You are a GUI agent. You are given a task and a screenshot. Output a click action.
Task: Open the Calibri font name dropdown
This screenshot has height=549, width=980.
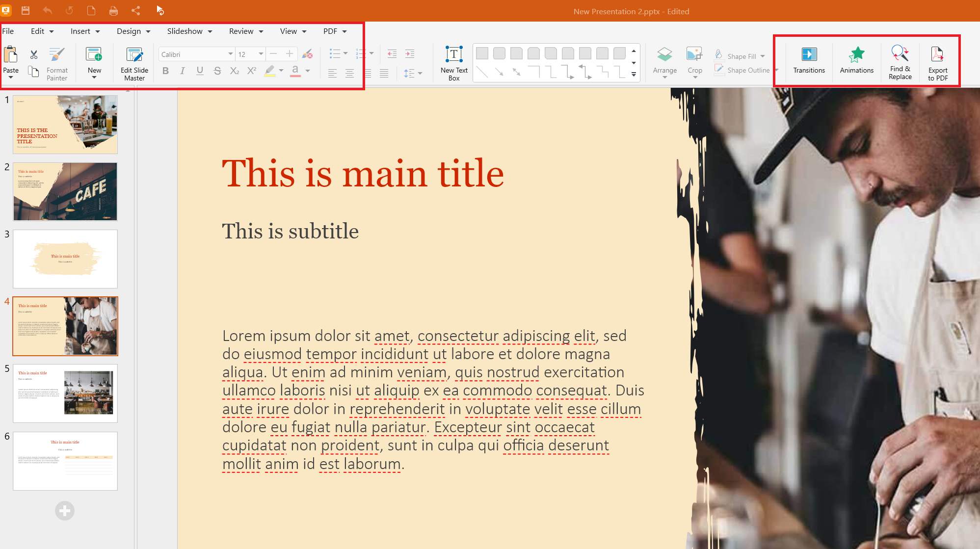coord(230,54)
